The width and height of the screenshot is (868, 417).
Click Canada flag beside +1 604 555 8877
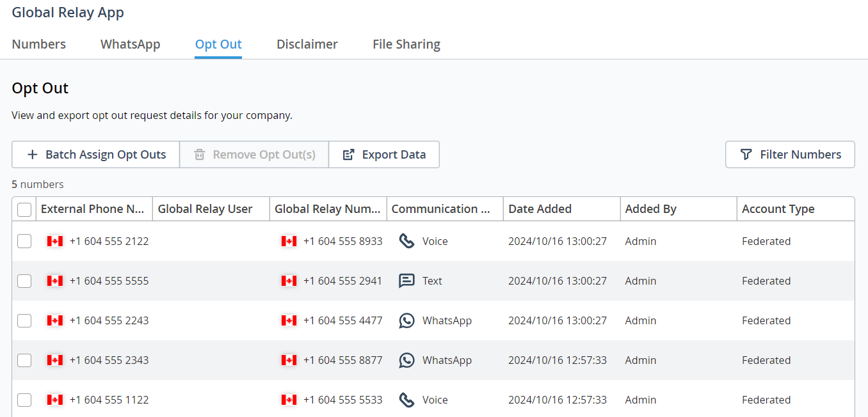tap(289, 360)
